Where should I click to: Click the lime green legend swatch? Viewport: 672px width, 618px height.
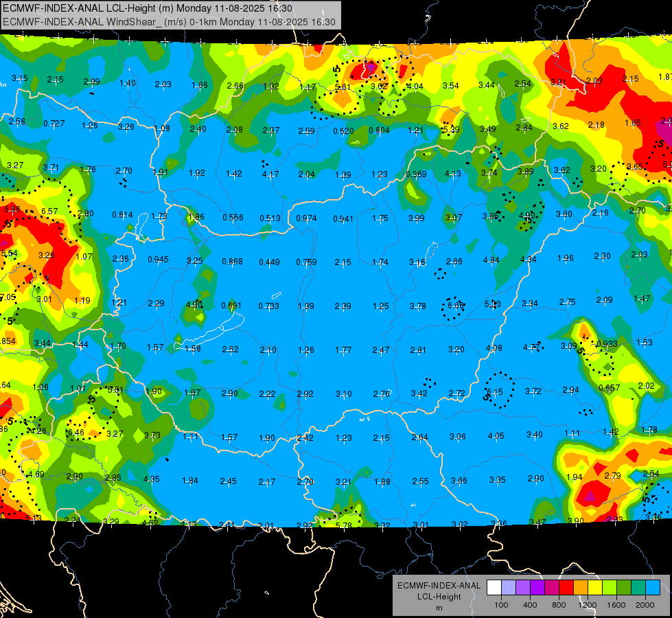610,587
